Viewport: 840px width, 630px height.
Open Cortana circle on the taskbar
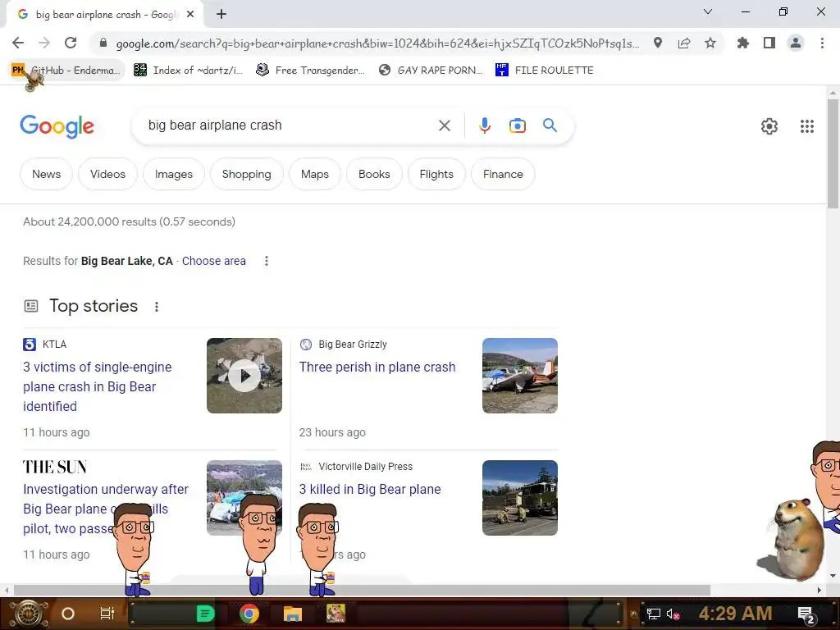click(x=68, y=614)
